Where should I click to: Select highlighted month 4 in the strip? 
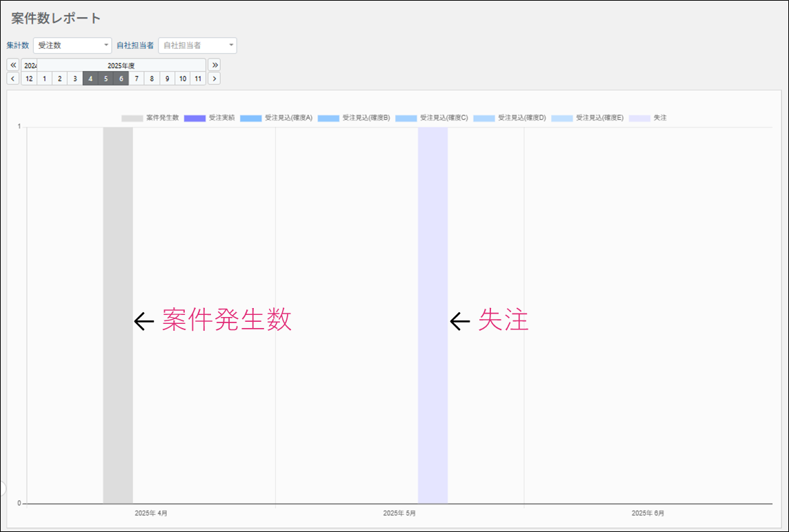click(90, 79)
